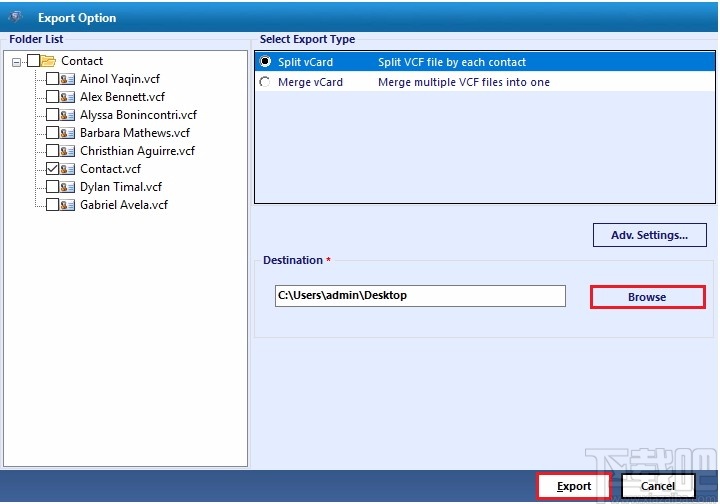Click the open folder icon beside Contact

pos(48,61)
